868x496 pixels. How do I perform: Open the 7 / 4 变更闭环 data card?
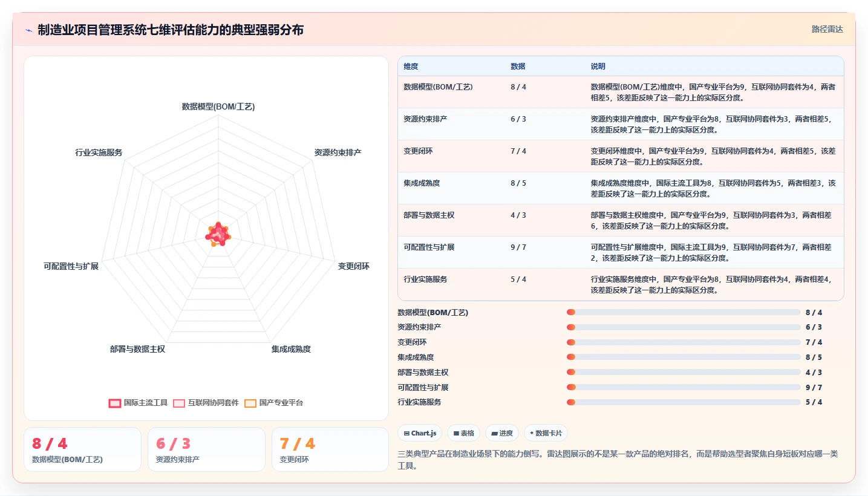coord(330,449)
